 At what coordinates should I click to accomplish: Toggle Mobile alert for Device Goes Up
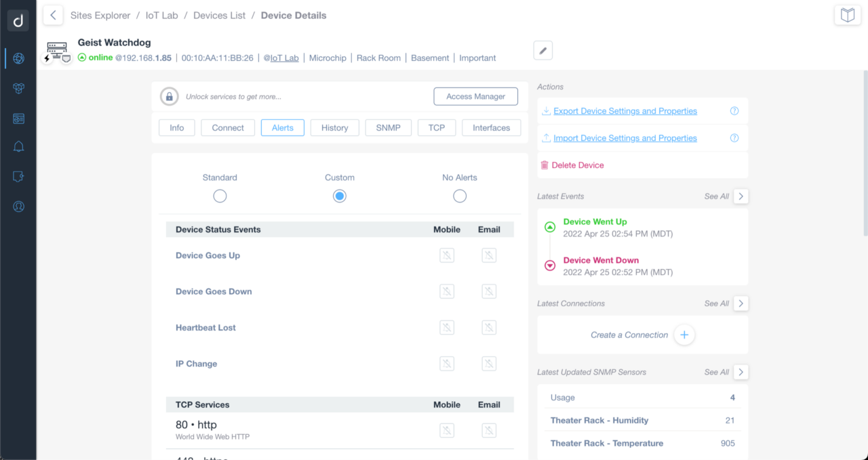[x=446, y=255]
